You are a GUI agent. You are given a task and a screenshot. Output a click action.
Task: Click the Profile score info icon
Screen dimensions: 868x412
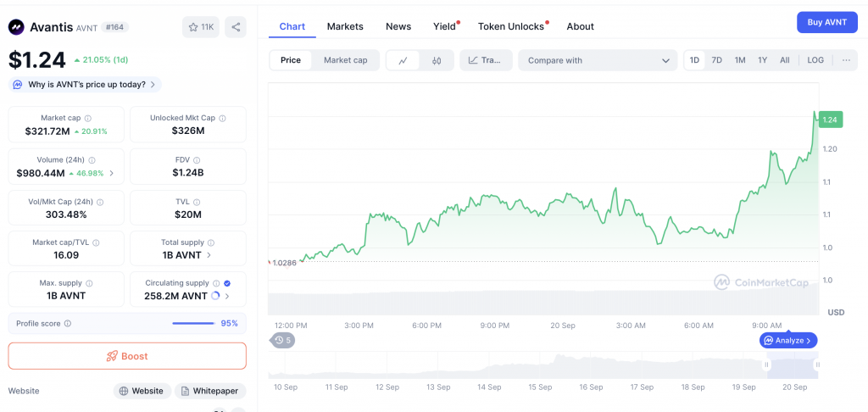68,323
